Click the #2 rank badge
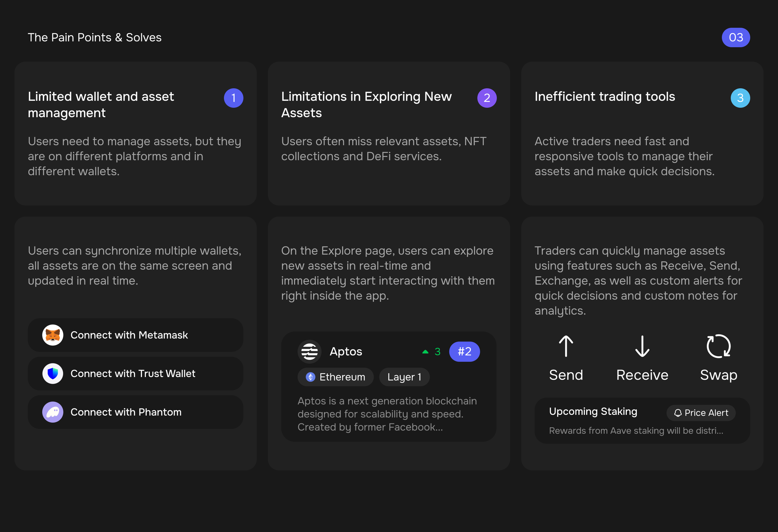The image size is (778, 532). 464,352
